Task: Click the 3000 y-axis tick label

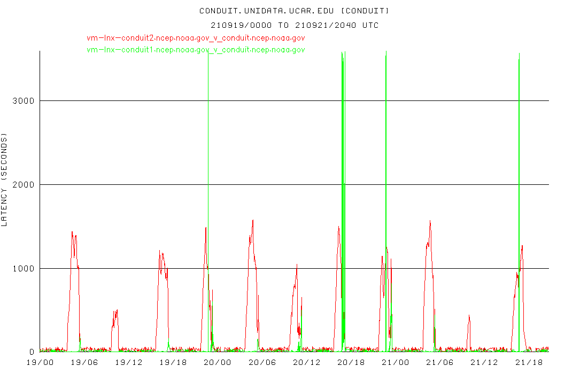Action: [23, 100]
